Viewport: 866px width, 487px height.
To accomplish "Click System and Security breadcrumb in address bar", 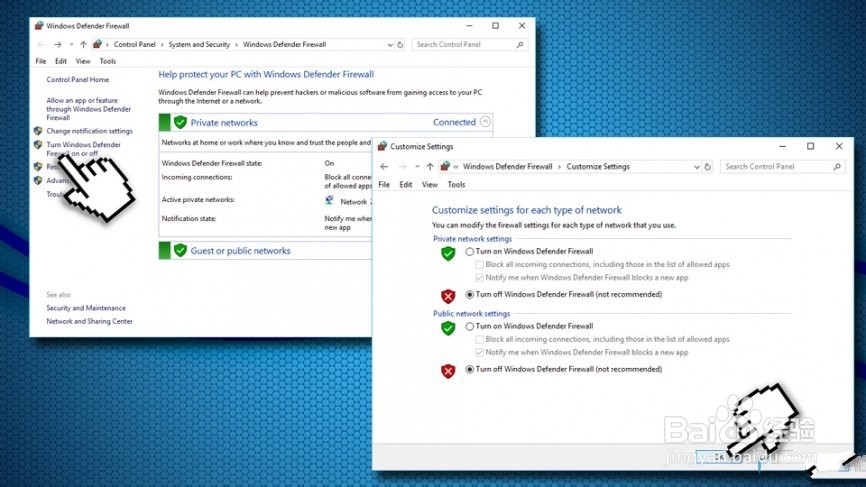I will point(199,44).
